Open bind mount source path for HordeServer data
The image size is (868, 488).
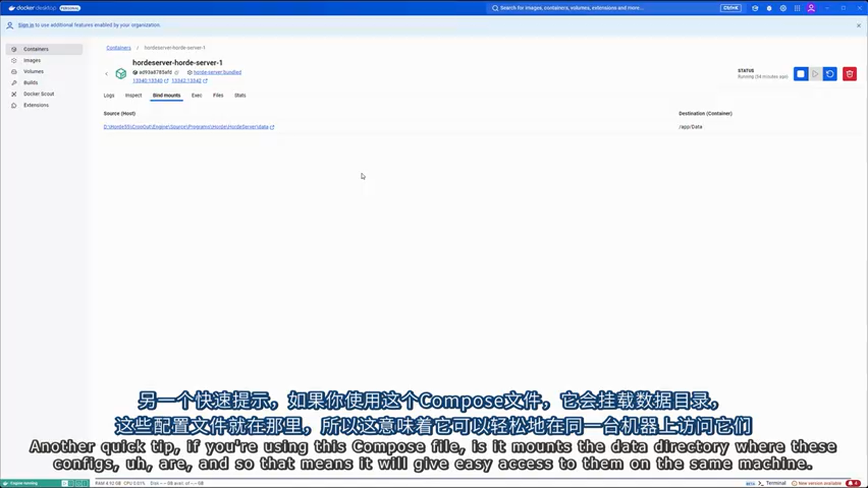(x=186, y=127)
